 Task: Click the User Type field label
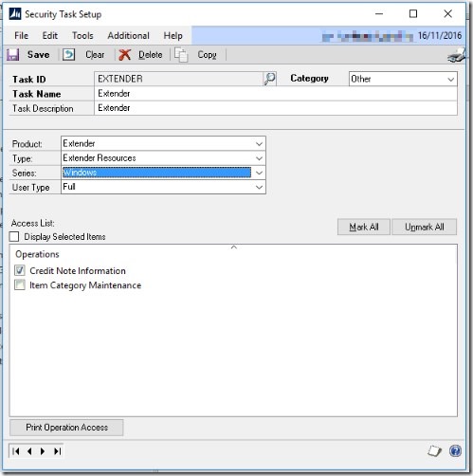point(30,188)
